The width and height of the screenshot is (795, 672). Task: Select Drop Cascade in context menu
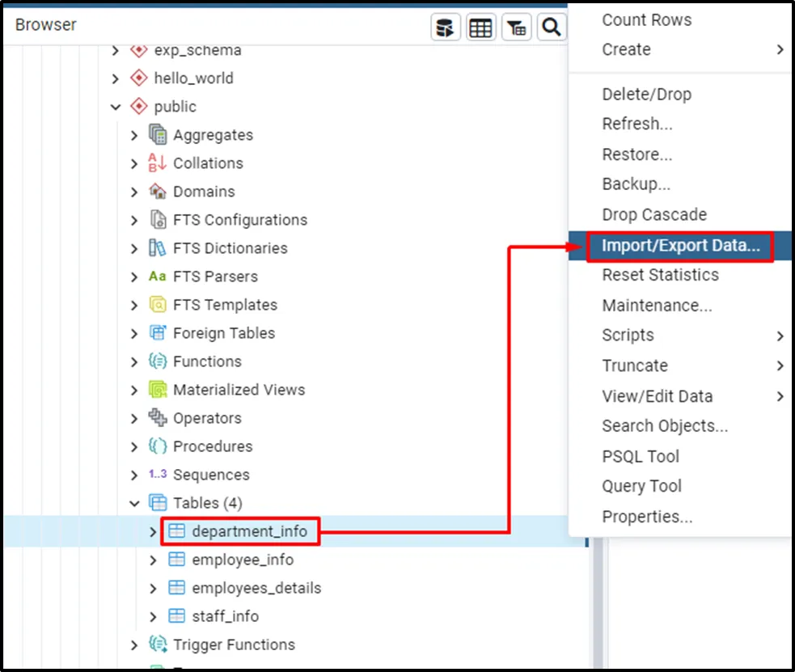[x=653, y=215]
